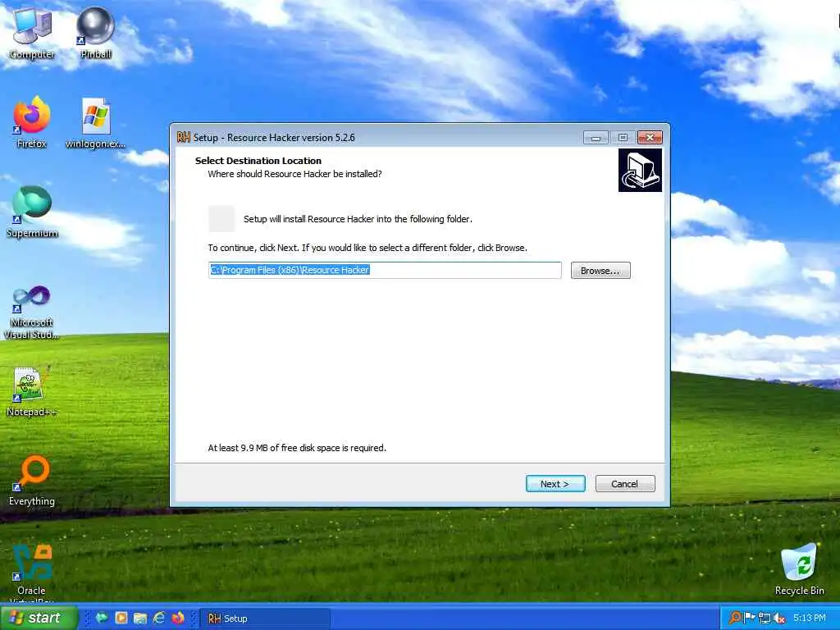This screenshot has height=630, width=840.
Task: Select the Microsoft Visual Studio shortcut
Action: [x=32, y=313]
